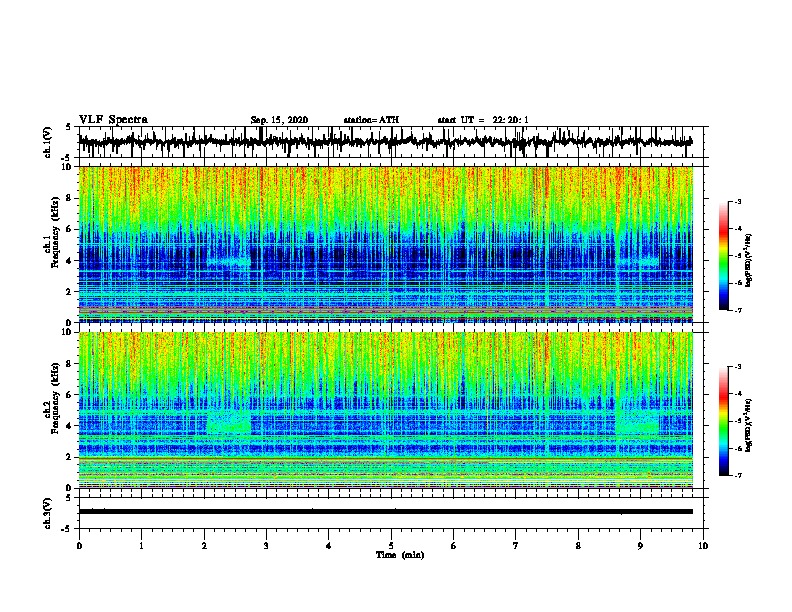
Task: Click the ch.2 4 kHz emission burst near minute 9
Action: [x=637, y=423]
